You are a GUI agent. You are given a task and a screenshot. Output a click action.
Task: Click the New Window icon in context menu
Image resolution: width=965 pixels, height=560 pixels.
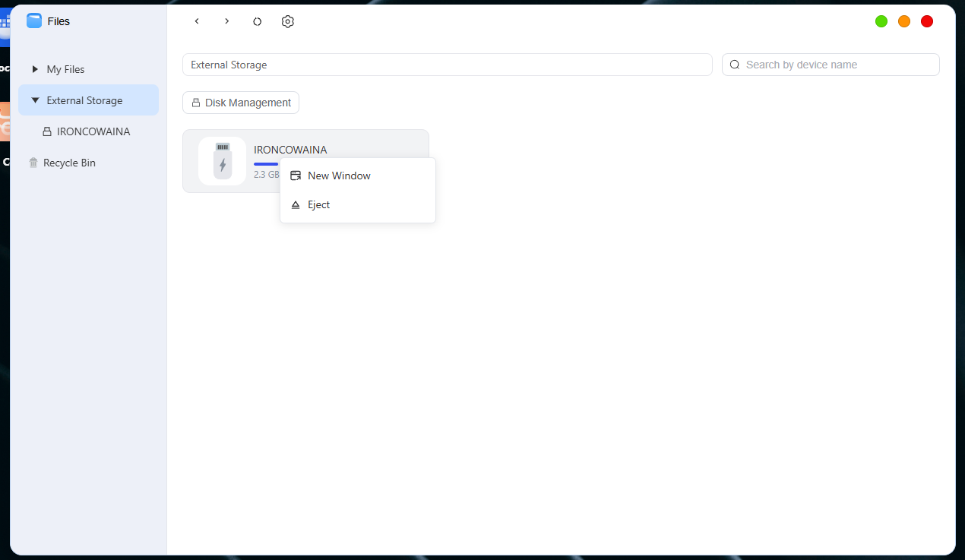296,176
